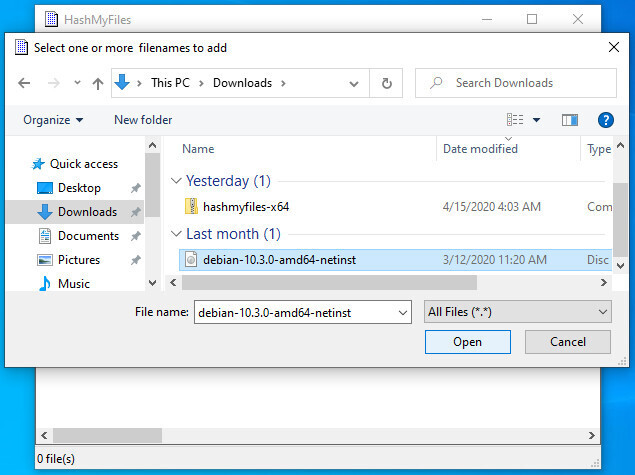
Task: Click the pin icon beside Desktop
Action: point(136,188)
